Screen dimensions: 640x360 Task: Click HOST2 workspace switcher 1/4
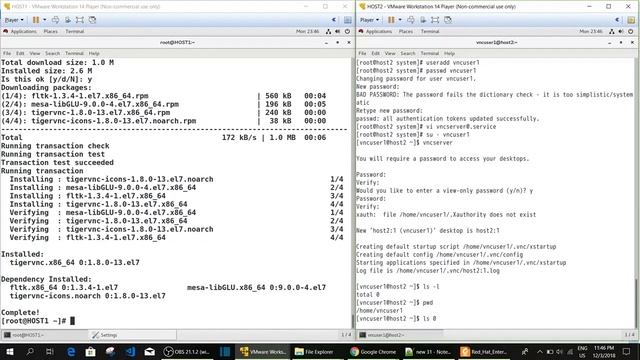pos(629,335)
